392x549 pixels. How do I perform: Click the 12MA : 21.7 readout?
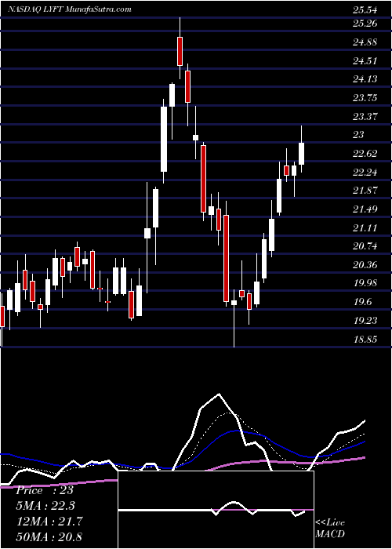click(49, 522)
